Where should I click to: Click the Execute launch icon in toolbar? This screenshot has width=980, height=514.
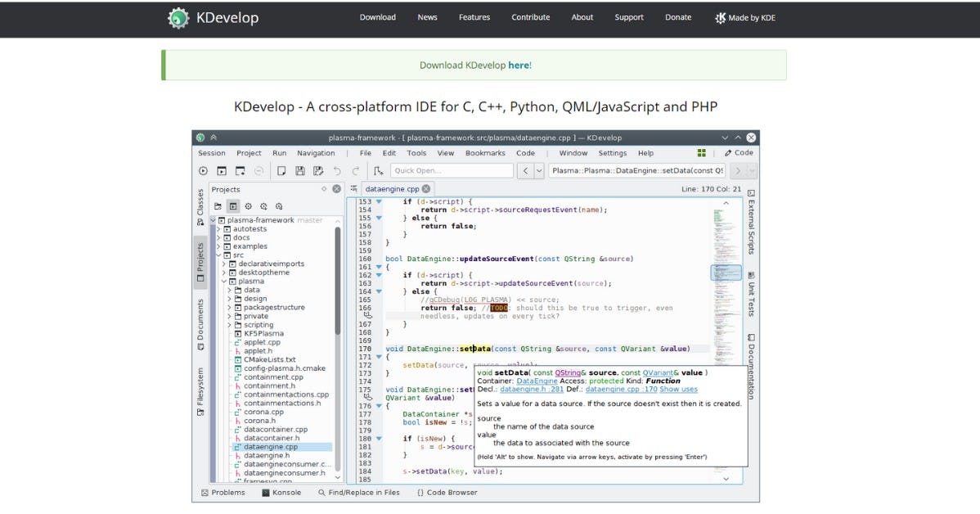pyautogui.click(x=203, y=171)
